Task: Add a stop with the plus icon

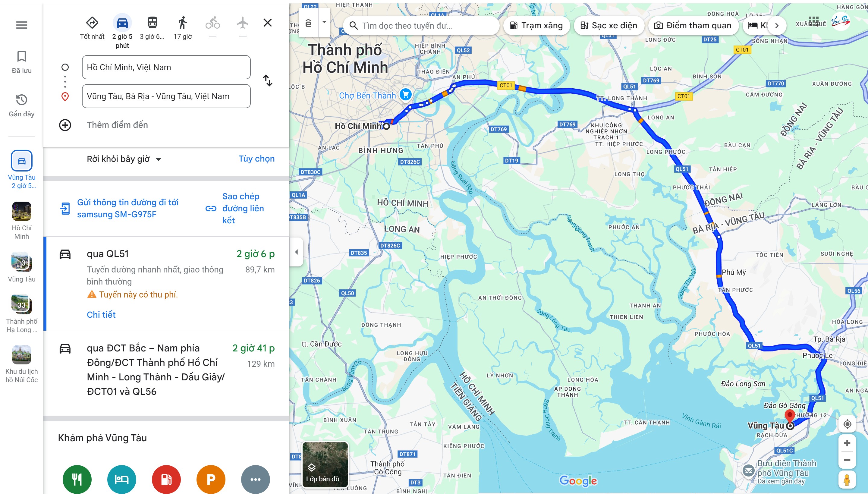Action: click(65, 125)
